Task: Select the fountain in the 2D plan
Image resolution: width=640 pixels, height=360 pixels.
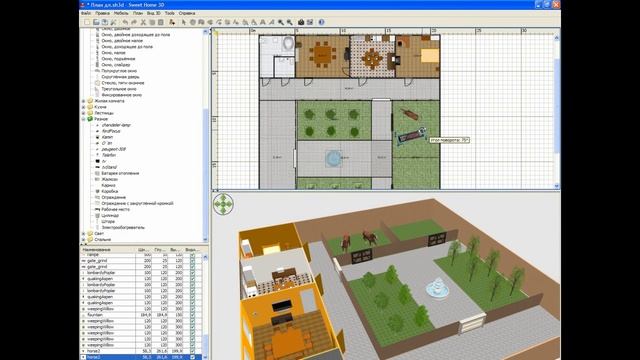Action: [334, 158]
